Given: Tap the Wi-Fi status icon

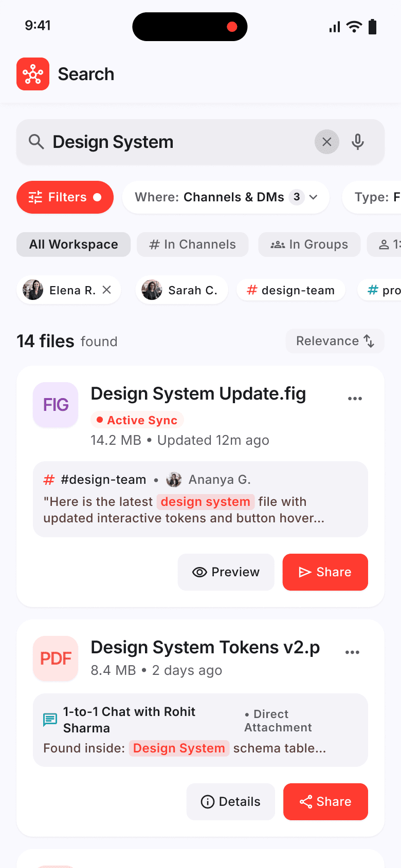Looking at the screenshot, I should click(354, 27).
